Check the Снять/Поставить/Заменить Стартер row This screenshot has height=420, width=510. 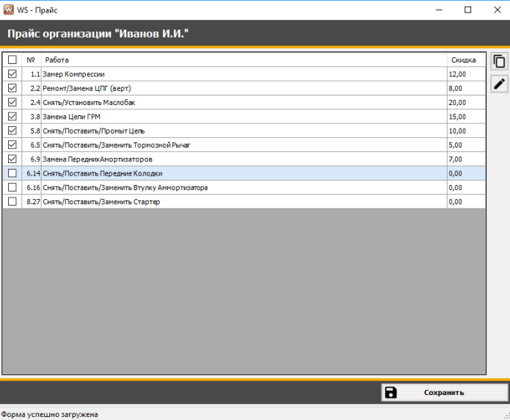point(12,201)
